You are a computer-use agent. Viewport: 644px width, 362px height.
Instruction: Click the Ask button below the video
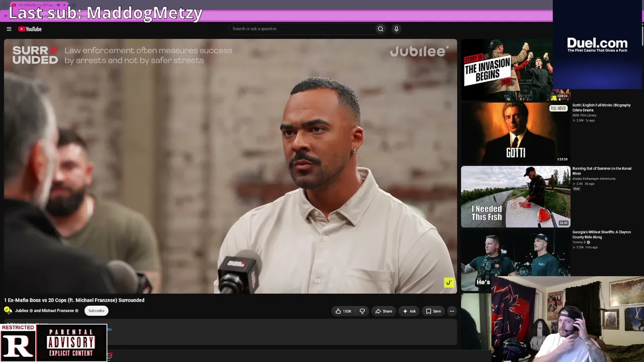(x=409, y=311)
